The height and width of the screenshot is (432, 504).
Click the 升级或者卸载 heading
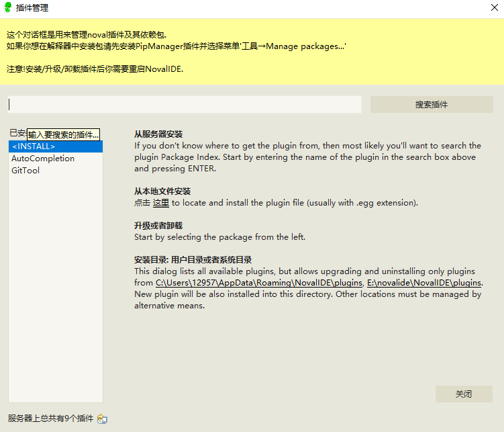tap(158, 226)
